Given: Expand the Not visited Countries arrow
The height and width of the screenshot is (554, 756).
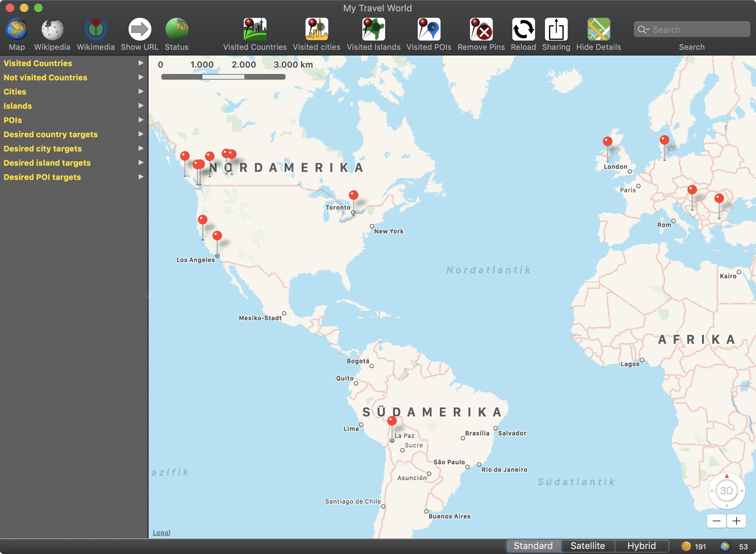Looking at the screenshot, I should coord(141,77).
